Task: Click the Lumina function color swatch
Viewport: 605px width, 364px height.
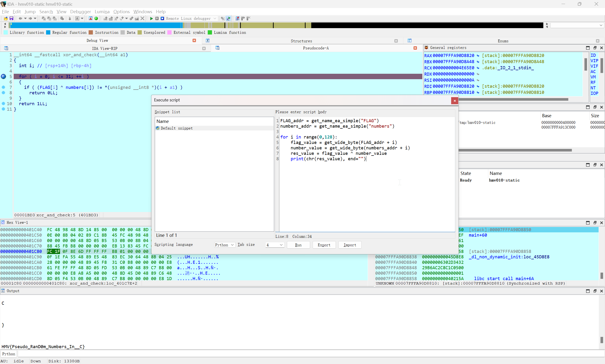Action: pos(210,32)
